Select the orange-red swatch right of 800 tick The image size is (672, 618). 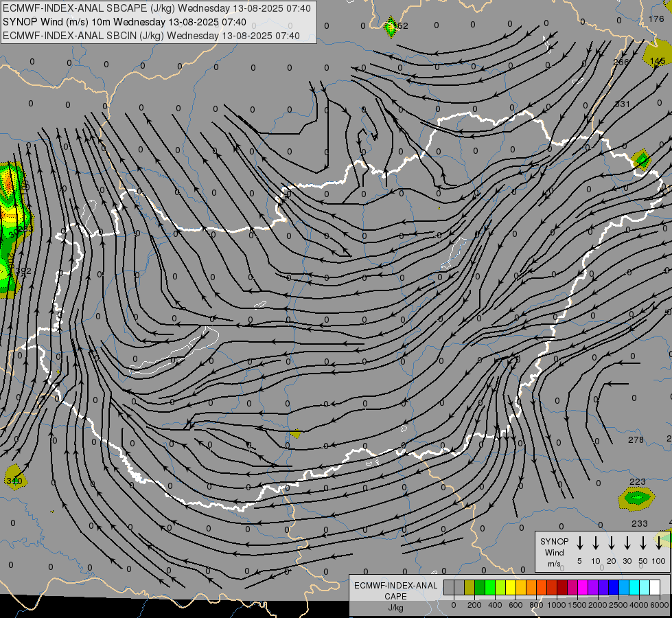[x=542, y=587]
